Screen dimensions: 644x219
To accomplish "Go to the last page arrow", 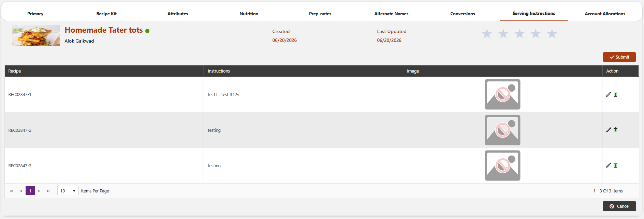I will tap(48, 191).
